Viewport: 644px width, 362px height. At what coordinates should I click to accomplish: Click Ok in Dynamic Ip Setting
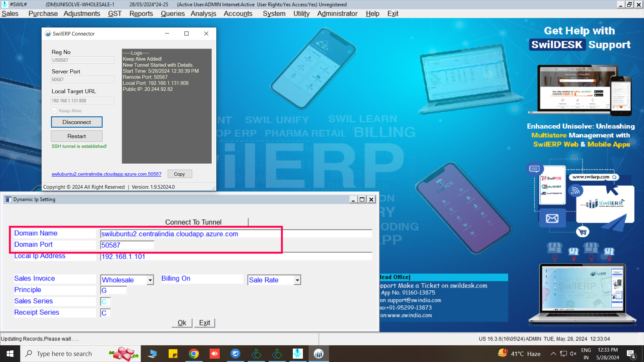(182, 323)
